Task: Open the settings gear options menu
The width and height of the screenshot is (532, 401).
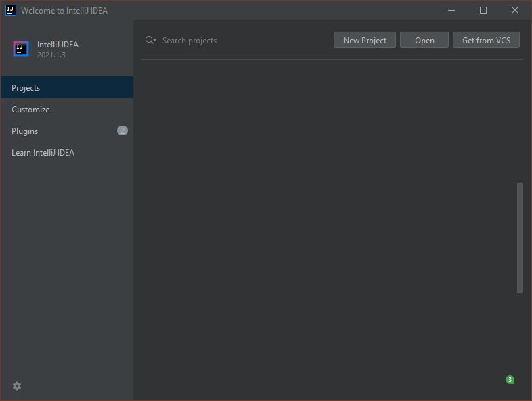Action: [17, 386]
